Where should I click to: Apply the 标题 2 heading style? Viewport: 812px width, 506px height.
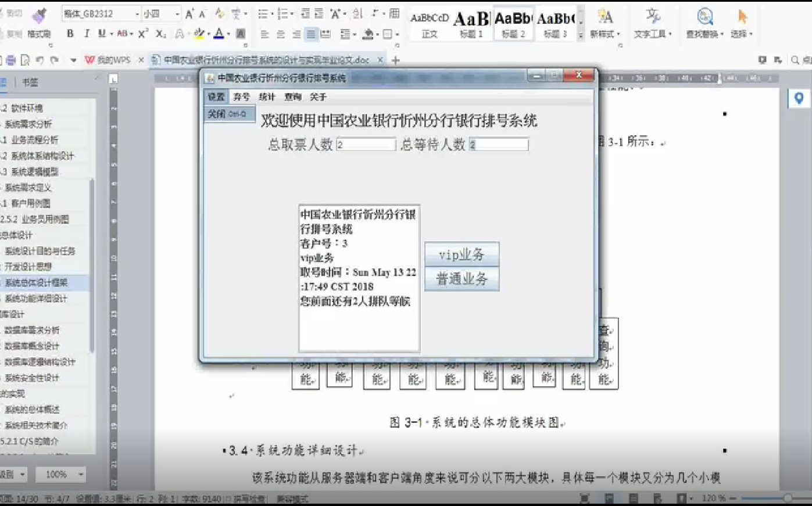click(x=513, y=24)
